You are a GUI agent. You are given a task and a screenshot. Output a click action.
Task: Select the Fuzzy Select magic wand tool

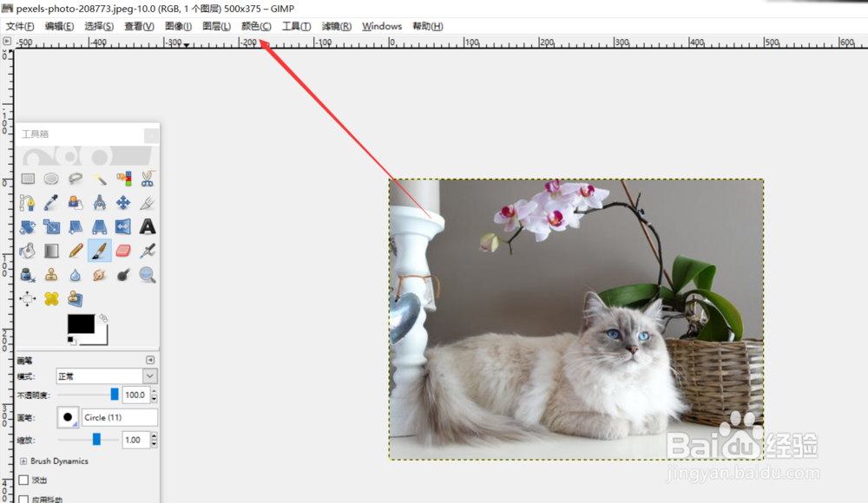(x=100, y=179)
